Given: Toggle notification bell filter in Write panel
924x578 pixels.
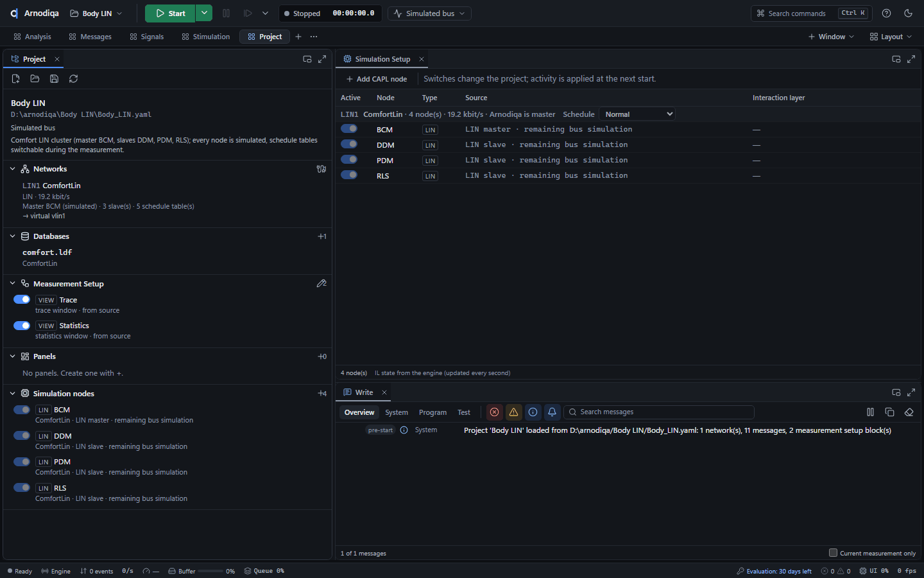Looking at the screenshot, I should click(552, 412).
